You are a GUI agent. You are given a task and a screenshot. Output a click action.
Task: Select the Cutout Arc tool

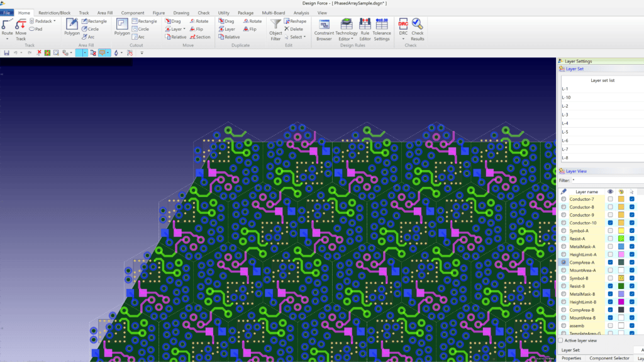click(x=138, y=37)
